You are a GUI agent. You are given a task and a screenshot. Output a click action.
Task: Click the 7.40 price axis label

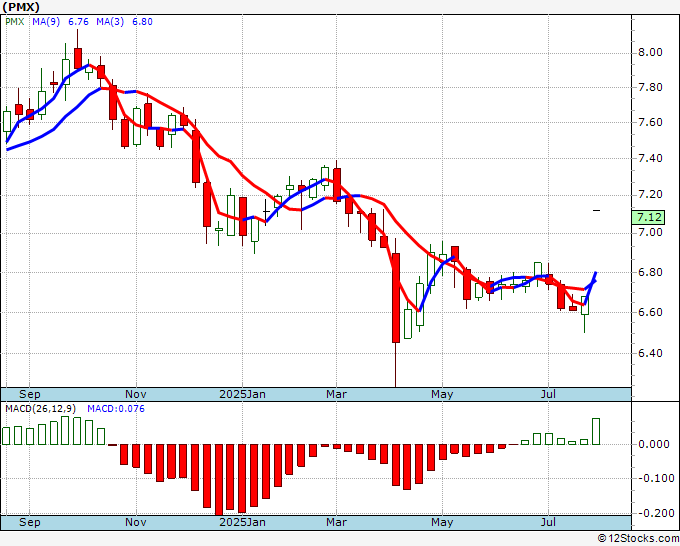[x=650, y=158]
